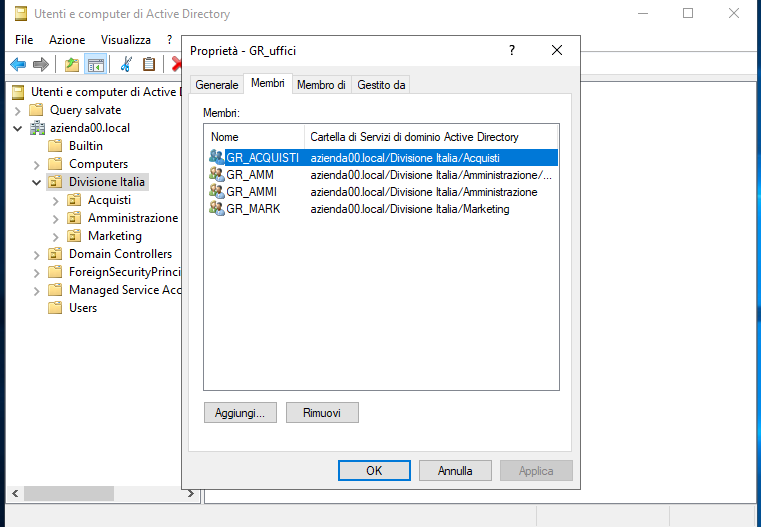
Task: Open the File menu
Action: [x=24, y=40]
